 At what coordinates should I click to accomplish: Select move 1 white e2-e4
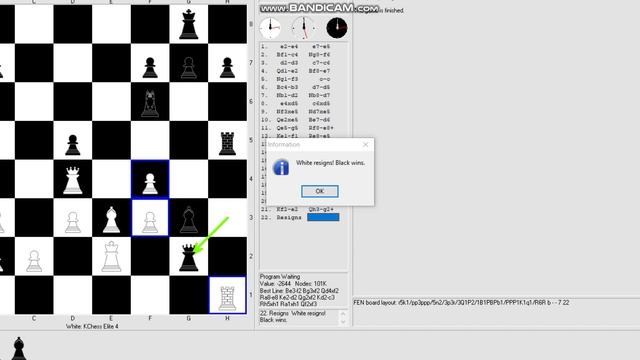point(289,47)
